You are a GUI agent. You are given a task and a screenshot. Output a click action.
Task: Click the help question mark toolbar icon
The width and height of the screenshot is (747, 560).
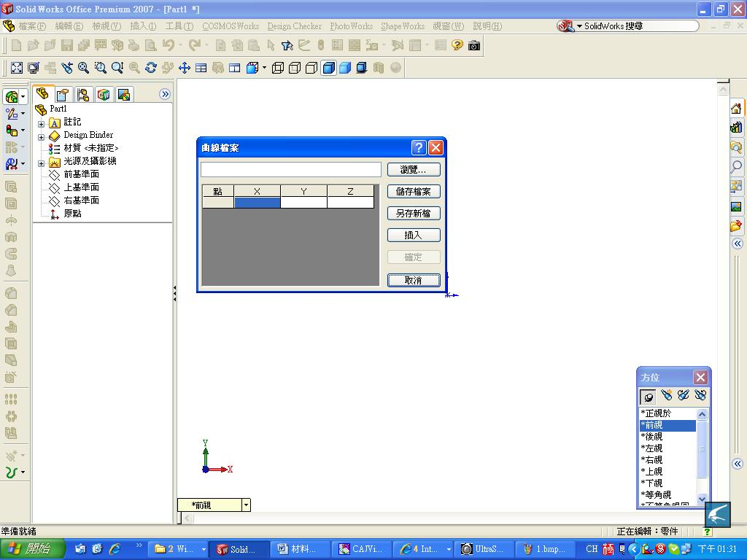[x=457, y=45]
